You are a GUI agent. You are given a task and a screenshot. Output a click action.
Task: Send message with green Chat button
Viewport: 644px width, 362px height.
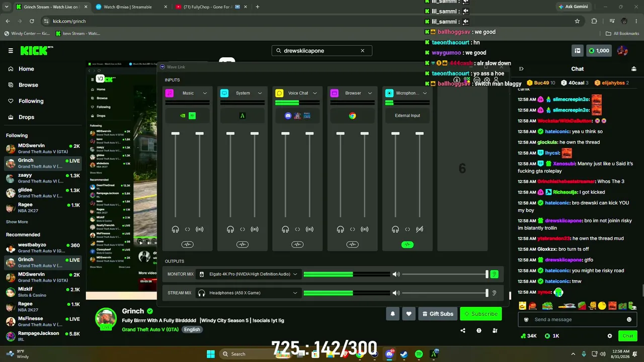(x=628, y=336)
